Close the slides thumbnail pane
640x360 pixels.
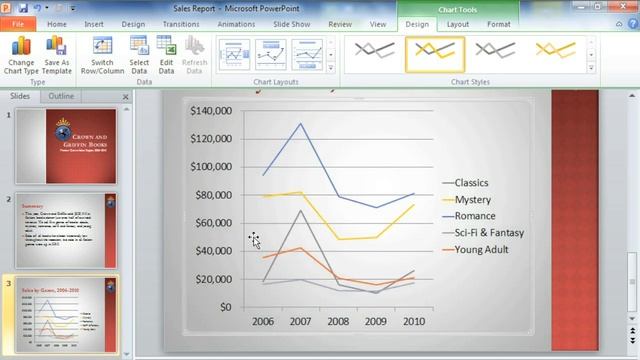(125, 97)
